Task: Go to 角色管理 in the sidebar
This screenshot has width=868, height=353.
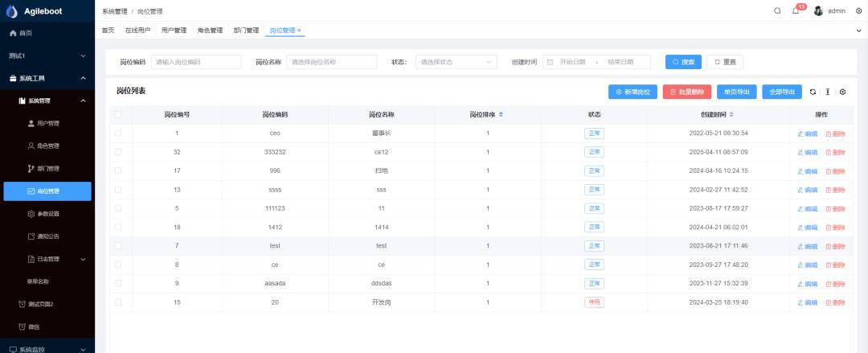Action: pos(47,146)
